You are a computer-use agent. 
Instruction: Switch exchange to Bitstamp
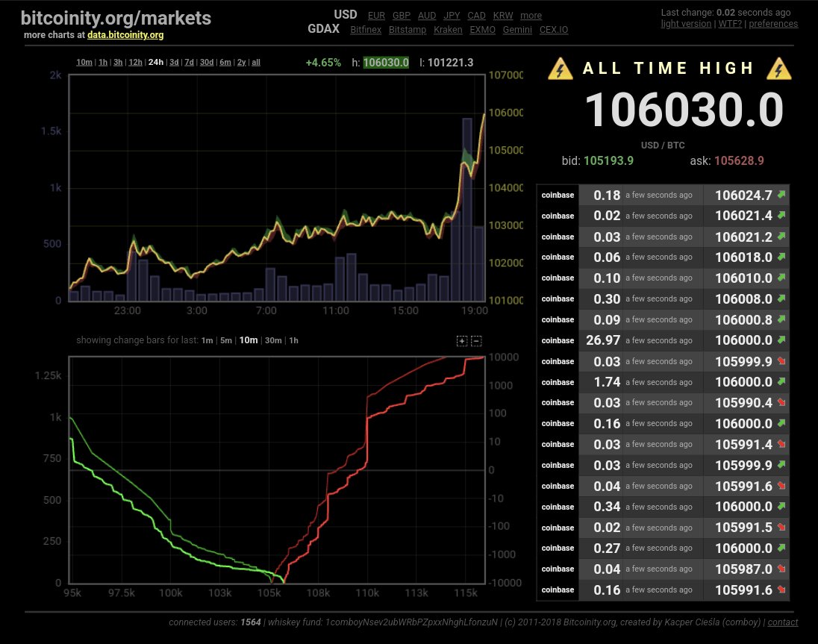pyautogui.click(x=408, y=30)
